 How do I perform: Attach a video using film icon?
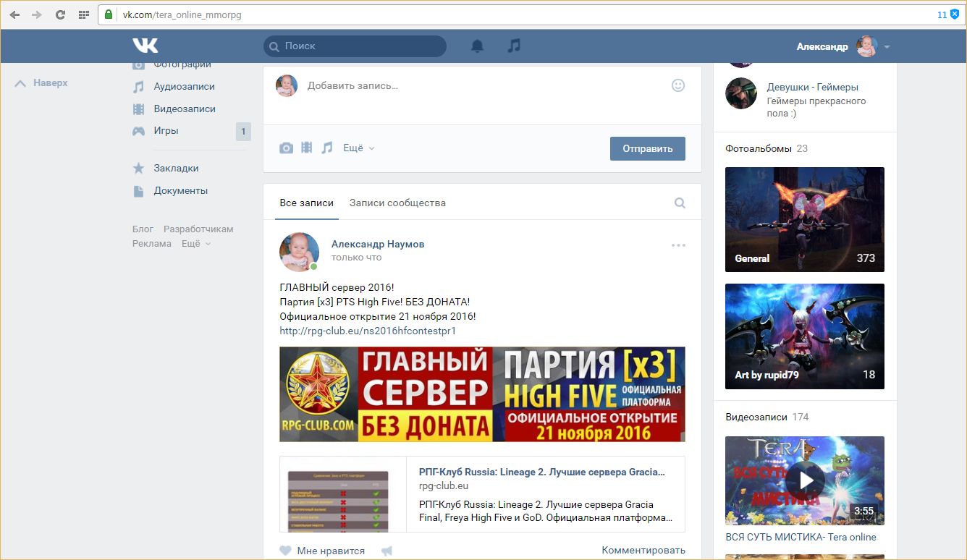coord(307,148)
